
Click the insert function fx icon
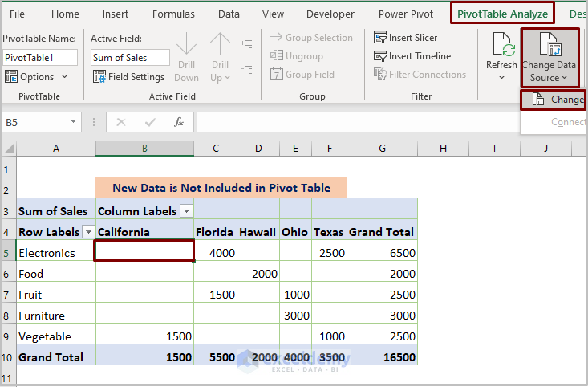(179, 122)
